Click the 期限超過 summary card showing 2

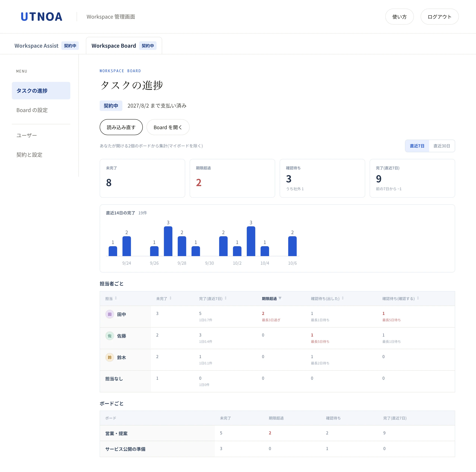[x=232, y=178]
